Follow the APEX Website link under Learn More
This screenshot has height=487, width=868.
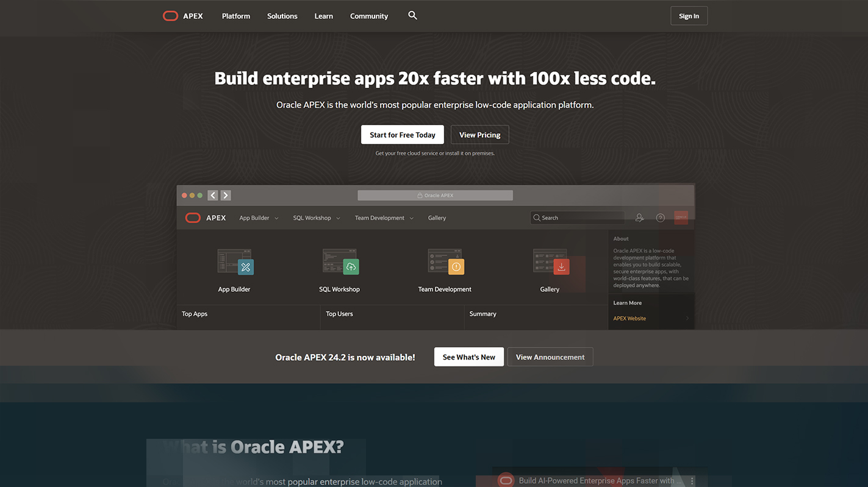pyautogui.click(x=629, y=318)
